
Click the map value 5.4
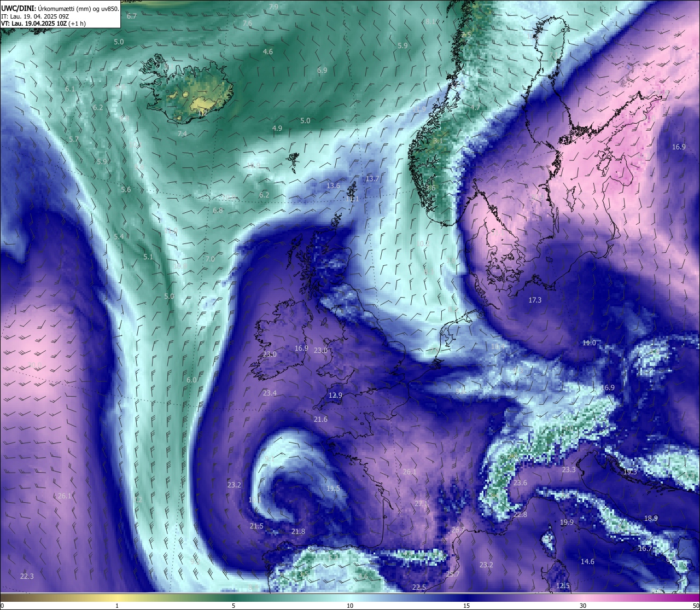click(119, 237)
